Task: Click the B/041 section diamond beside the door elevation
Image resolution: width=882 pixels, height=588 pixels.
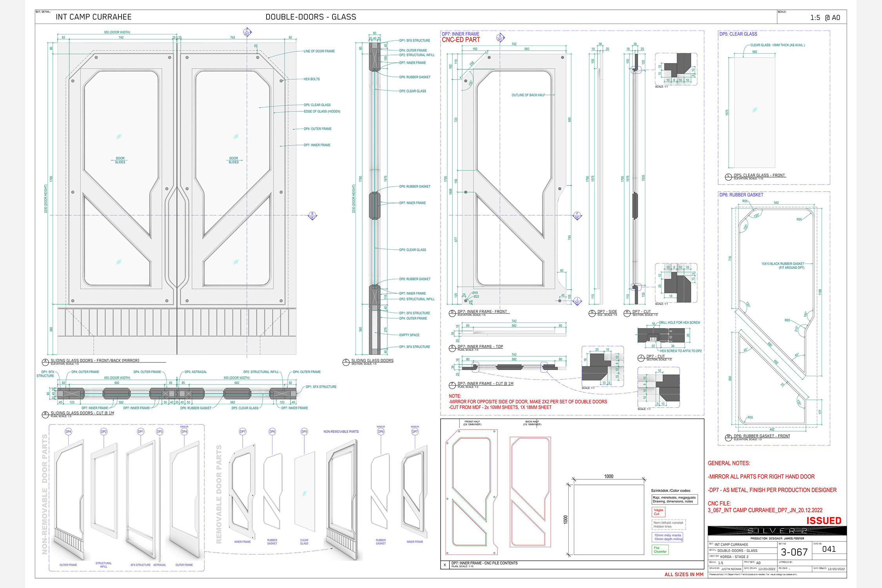Action: 312,216
